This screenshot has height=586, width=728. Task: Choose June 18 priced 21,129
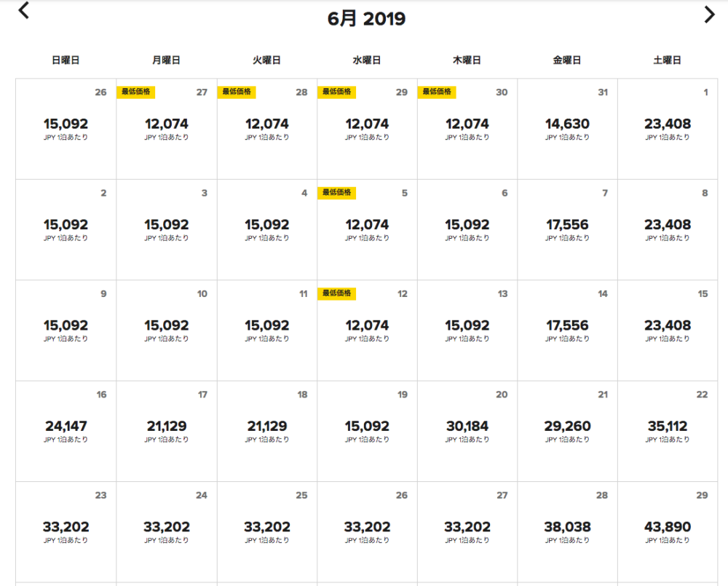click(x=267, y=432)
